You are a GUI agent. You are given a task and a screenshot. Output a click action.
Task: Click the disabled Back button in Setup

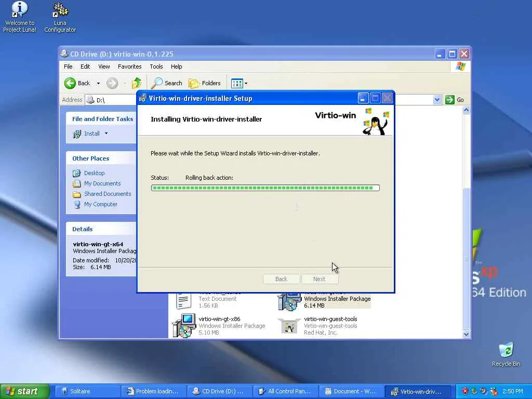[x=281, y=279]
